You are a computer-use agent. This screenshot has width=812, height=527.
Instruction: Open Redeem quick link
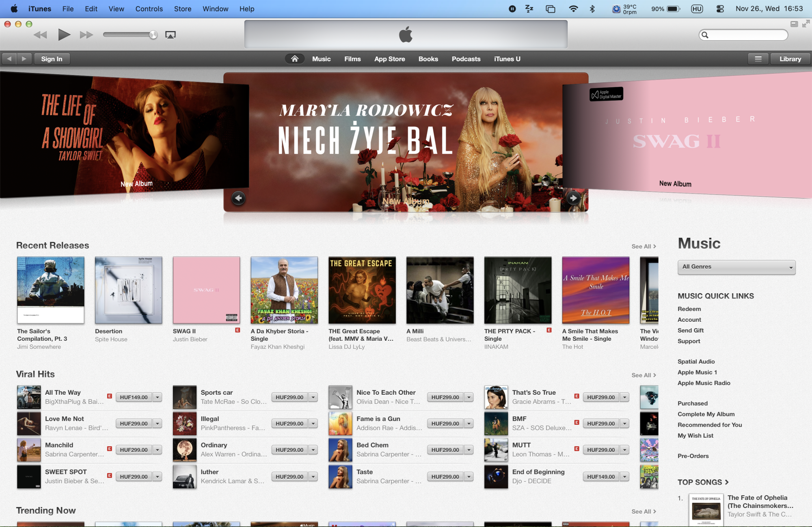(x=689, y=309)
